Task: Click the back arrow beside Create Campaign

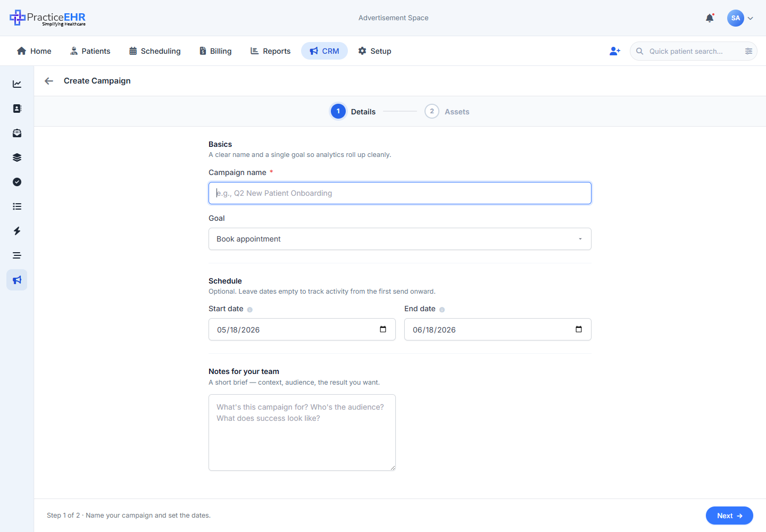Action: (x=49, y=81)
